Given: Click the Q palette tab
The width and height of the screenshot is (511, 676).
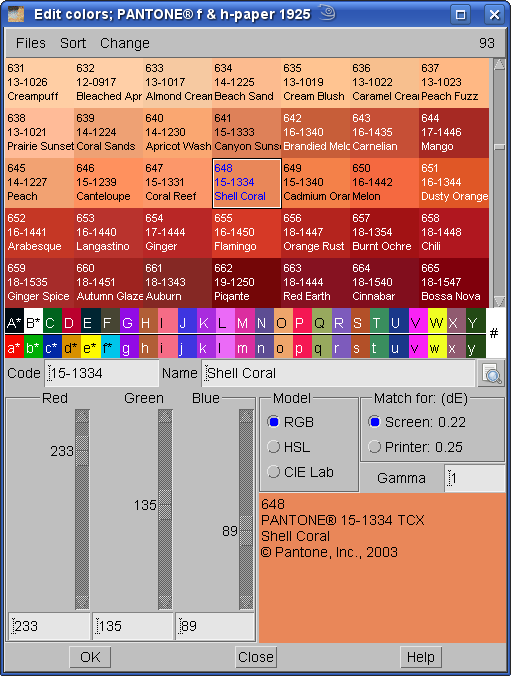Looking at the screenshot, I should (321, 321).
